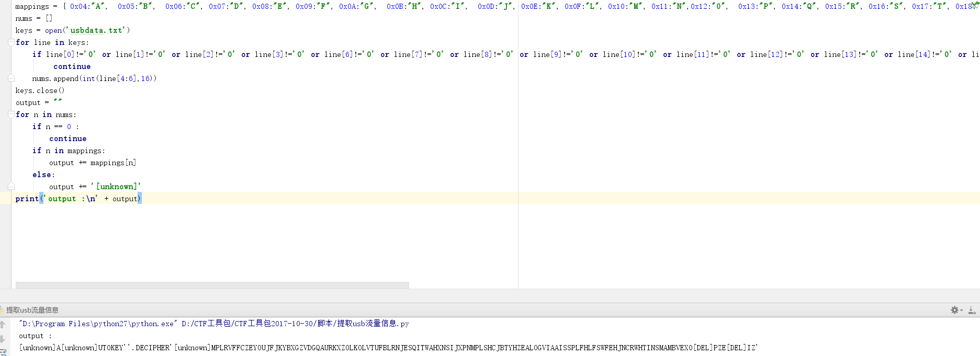
Task: Place cursor on 'else:' keyword
Action: click(43, 175)
